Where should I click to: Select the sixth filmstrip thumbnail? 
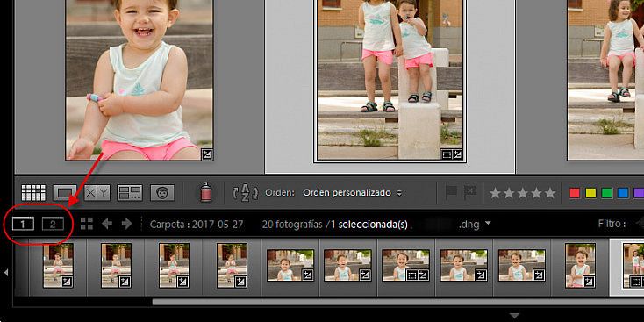tap(347, 265)
